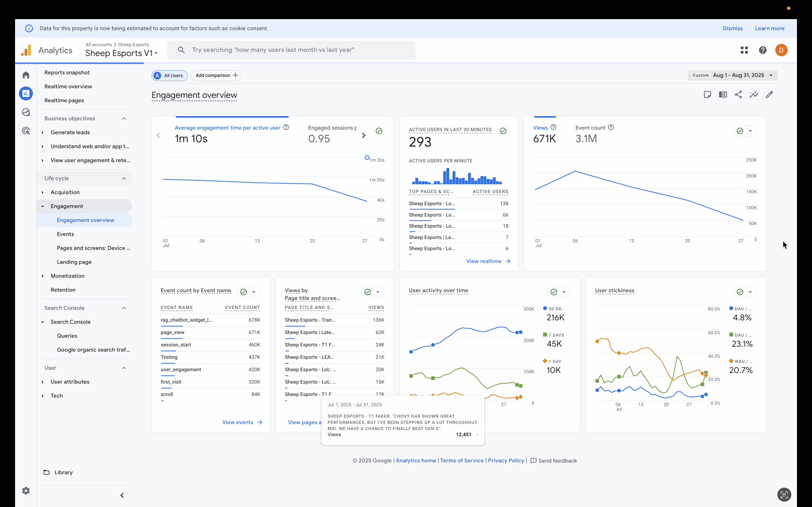This screenshot has height=507, width=812.
Task: Collapse the Life cycle section
Action: point(124,178)
